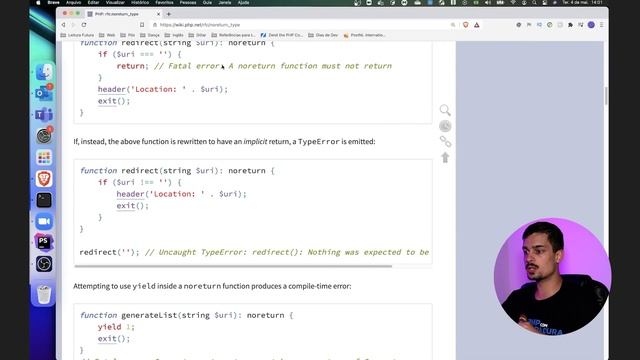The image size is (640, 360).
Task: Select the PHP rfc:noreturn_type tab
Action: (x=124, y=14)
